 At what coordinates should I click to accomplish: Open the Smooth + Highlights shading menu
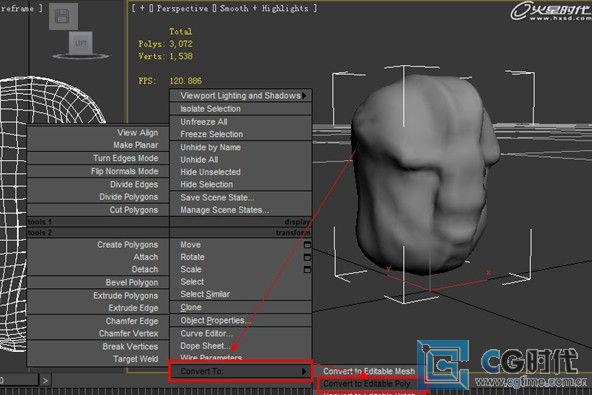pyautogui.click(x=264, y=8)
